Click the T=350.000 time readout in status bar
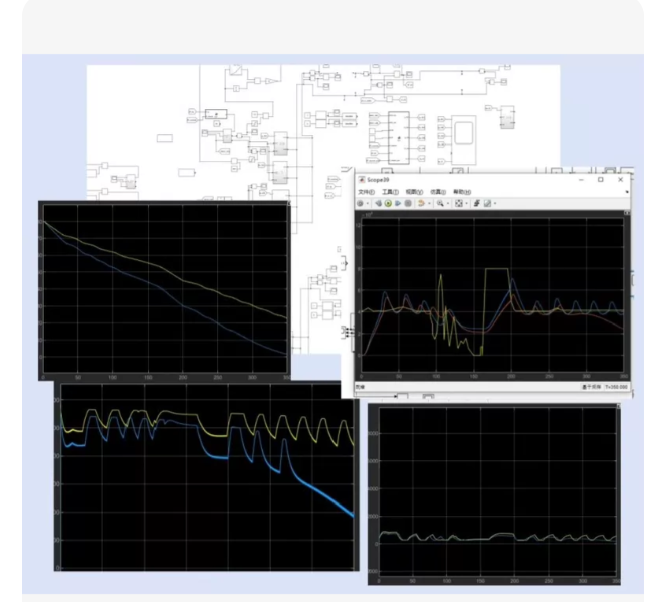 pos(616,387)
